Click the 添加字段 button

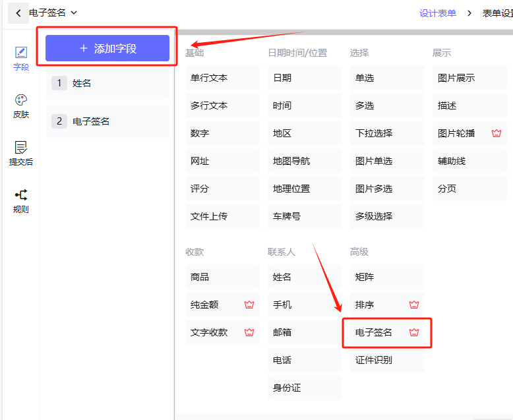107,48
